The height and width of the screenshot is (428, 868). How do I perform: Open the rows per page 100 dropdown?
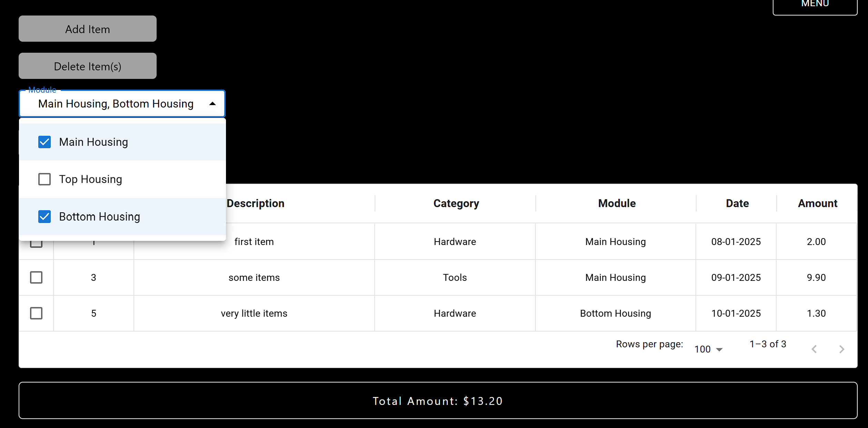pyautogui.click(x=708, y=349)
